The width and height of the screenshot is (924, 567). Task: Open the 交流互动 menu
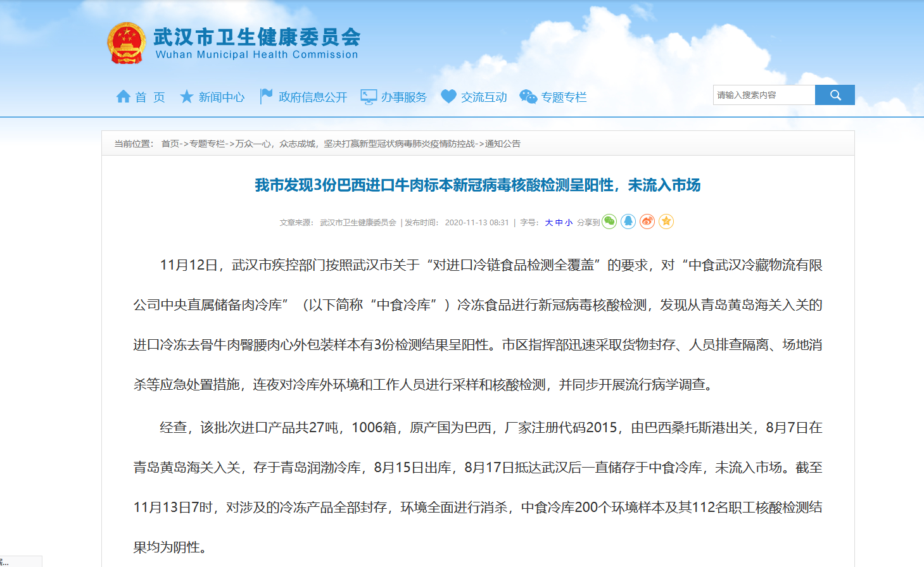pyautogui.click(x=484, y=97)
